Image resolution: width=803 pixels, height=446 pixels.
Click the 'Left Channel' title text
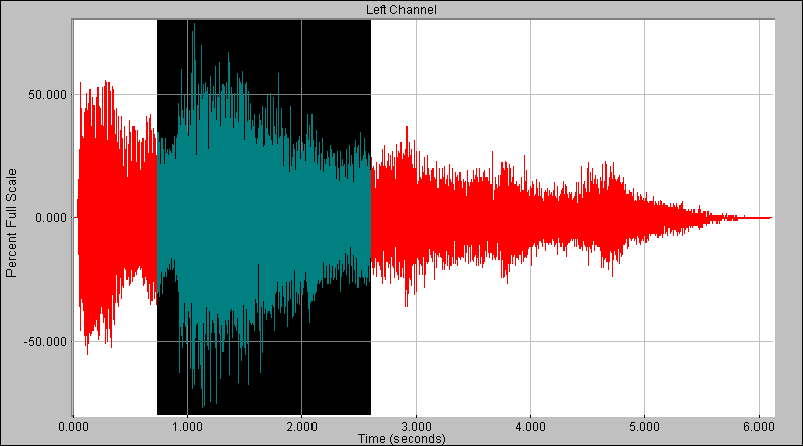(x=401, y=10)
